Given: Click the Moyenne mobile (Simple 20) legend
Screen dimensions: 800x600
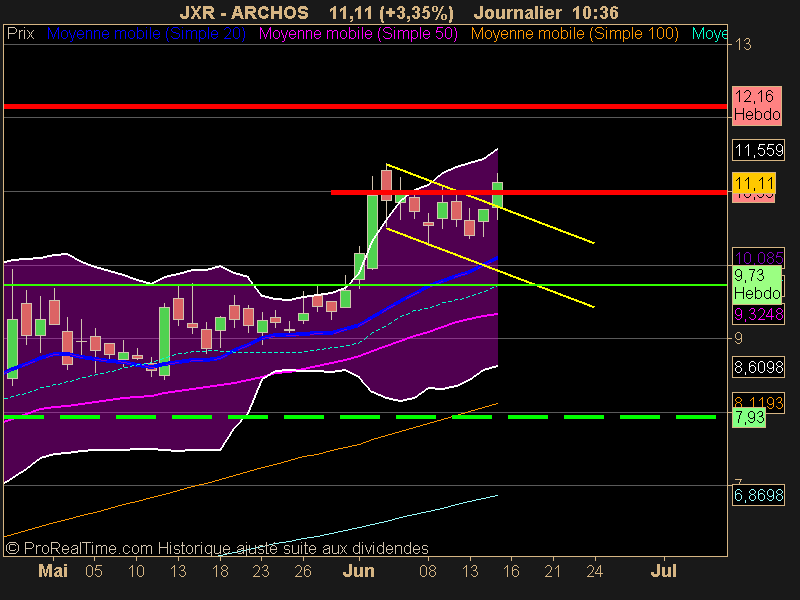Looking at the screenshot, I should point(146,34).
